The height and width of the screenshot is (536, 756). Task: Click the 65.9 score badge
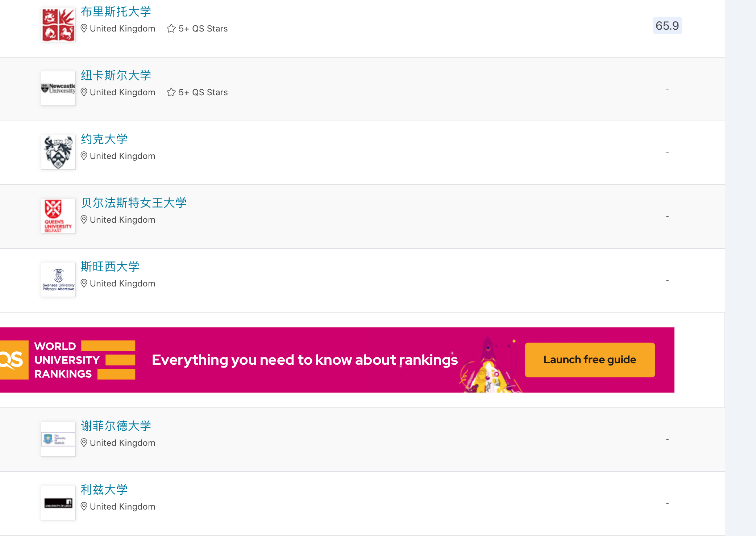(x=667, y=26)
